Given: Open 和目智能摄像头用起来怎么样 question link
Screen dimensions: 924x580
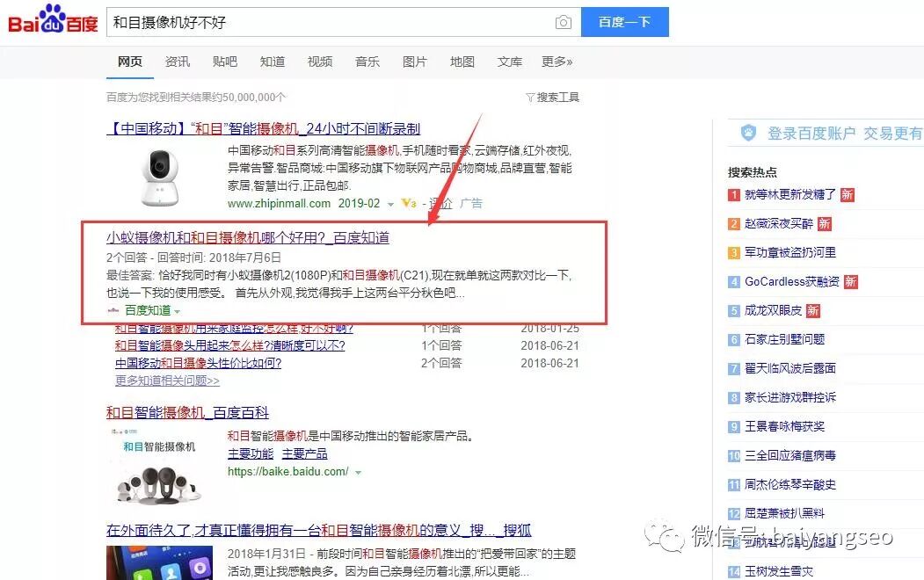Looking at the screenshot, I should click(x=229, y=345).
